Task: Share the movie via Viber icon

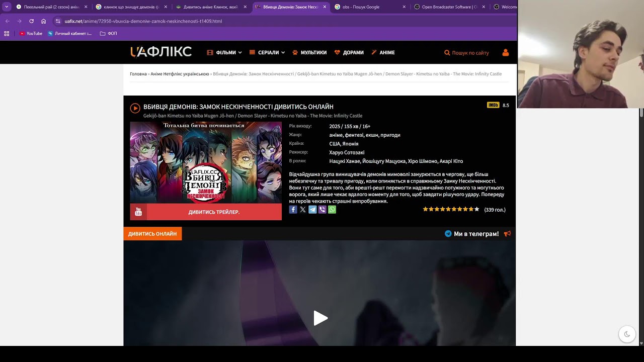Action: 323,210
